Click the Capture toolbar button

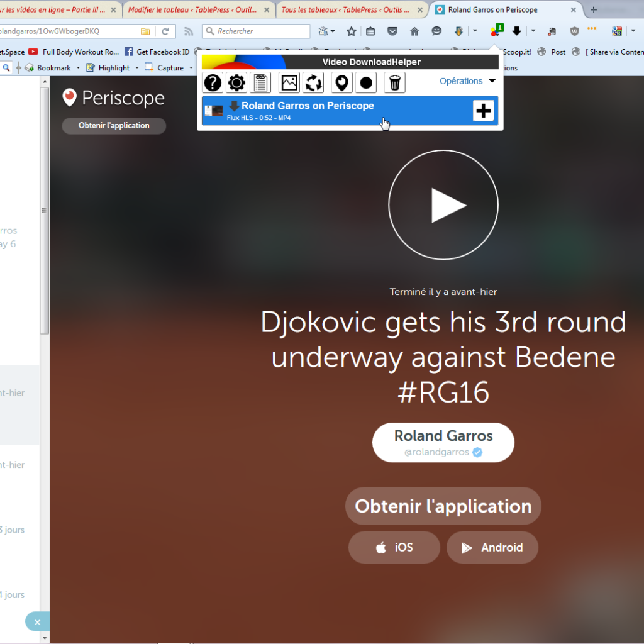point(164,68)
